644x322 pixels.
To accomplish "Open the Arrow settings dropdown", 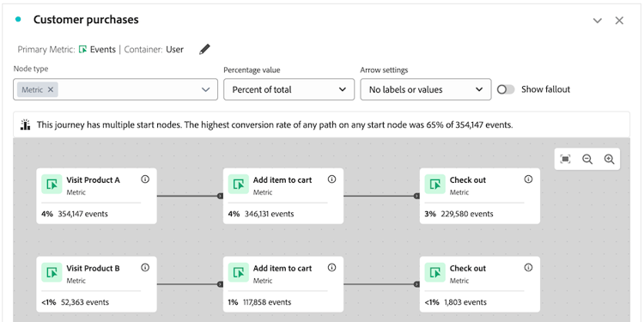I will (x=426, y=89).
